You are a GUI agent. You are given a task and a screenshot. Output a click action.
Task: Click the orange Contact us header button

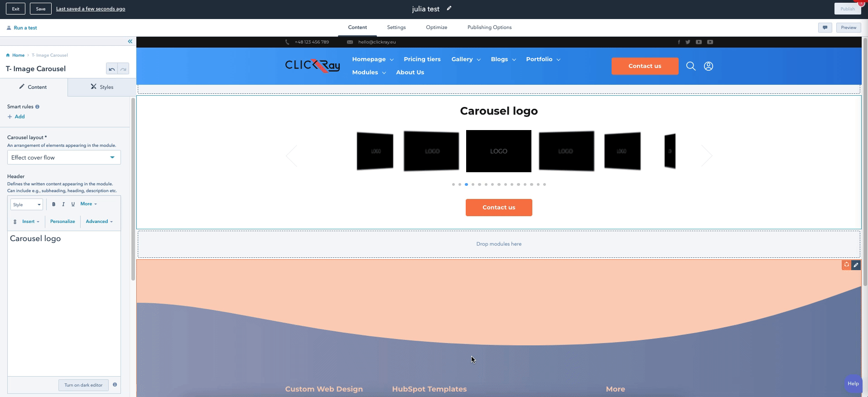(645, 66)
